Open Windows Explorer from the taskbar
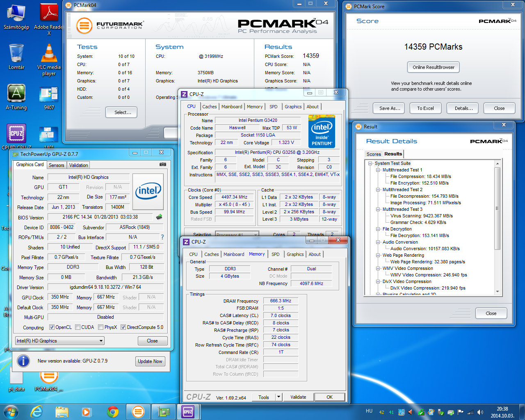This screenshot has width=525, height=420. [62, 411]
